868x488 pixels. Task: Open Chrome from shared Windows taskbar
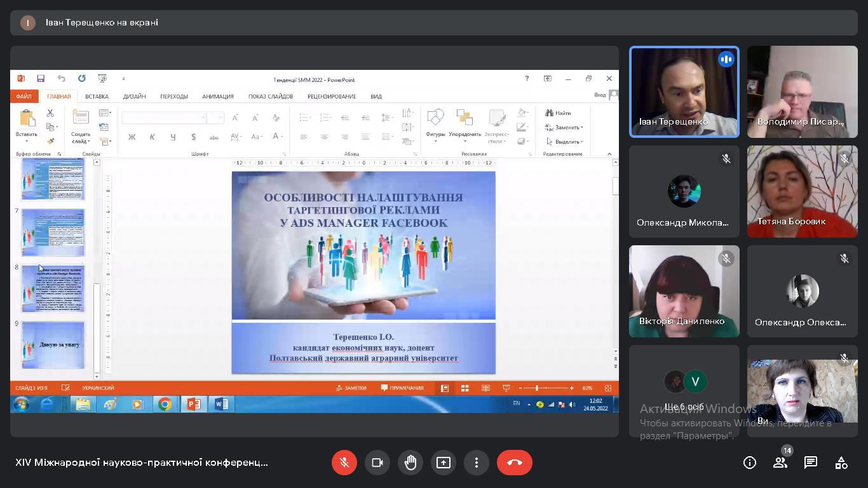(x=165, y=404)
